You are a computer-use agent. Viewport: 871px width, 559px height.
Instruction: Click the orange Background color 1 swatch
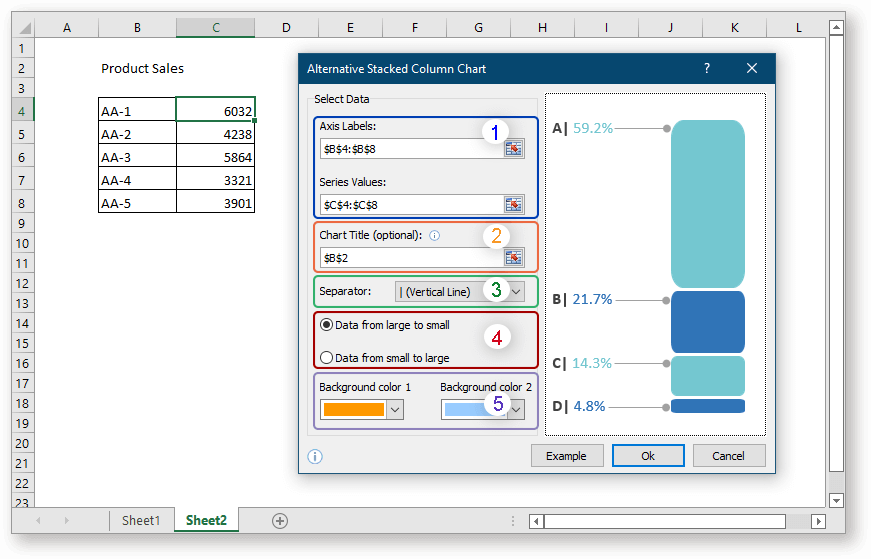[x=354, y=409]
